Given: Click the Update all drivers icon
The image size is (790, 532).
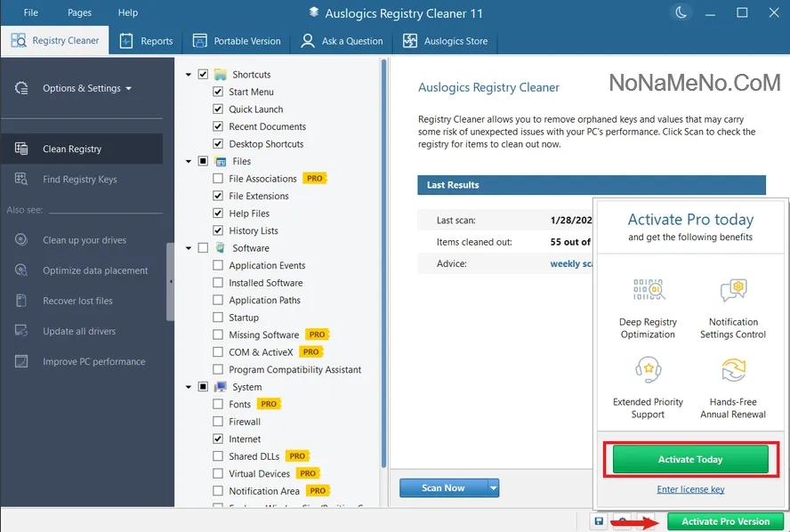Looking at the screenshot, I should (x=22, y=331).
